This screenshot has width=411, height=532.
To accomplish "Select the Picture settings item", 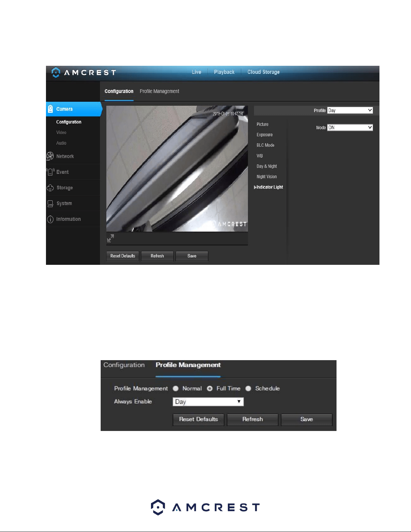I will click(263, 124).
